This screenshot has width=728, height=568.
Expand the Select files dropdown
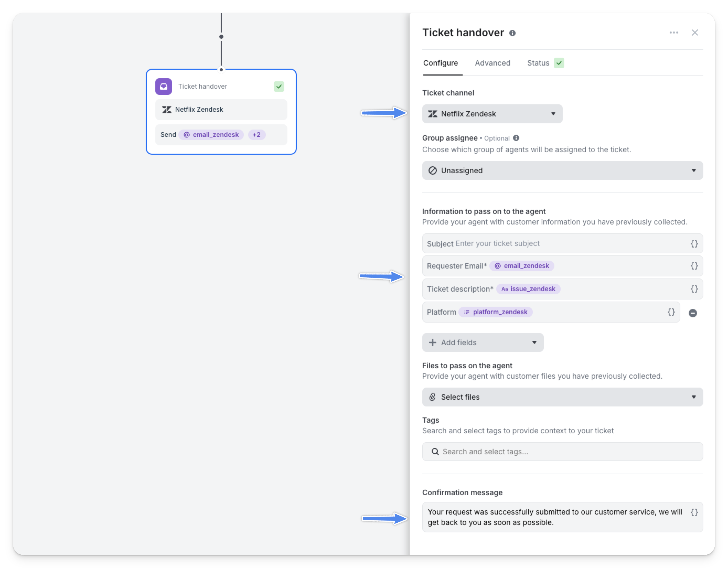point(562,397)
